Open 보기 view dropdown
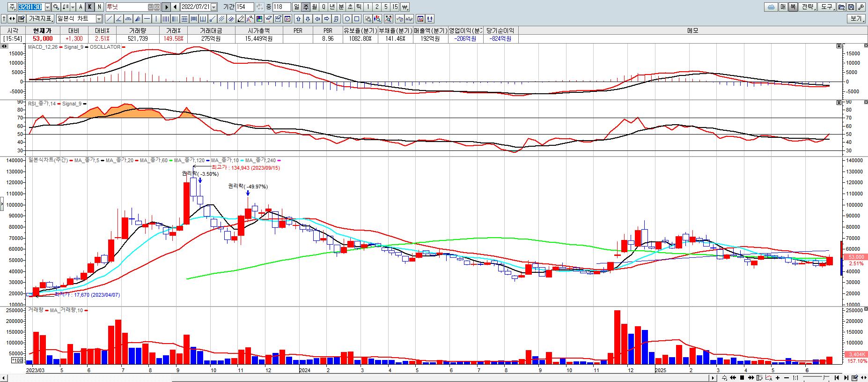The width and height of the screenshot is (868, 382). tap(856, 19)
